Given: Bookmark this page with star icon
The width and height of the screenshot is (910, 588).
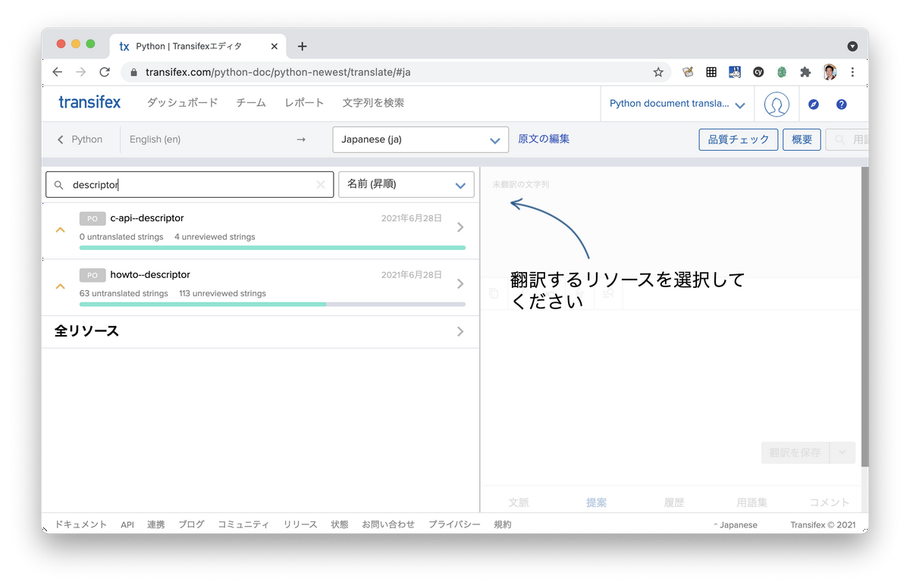Looking at the screenshot, I should coord(658,72).
